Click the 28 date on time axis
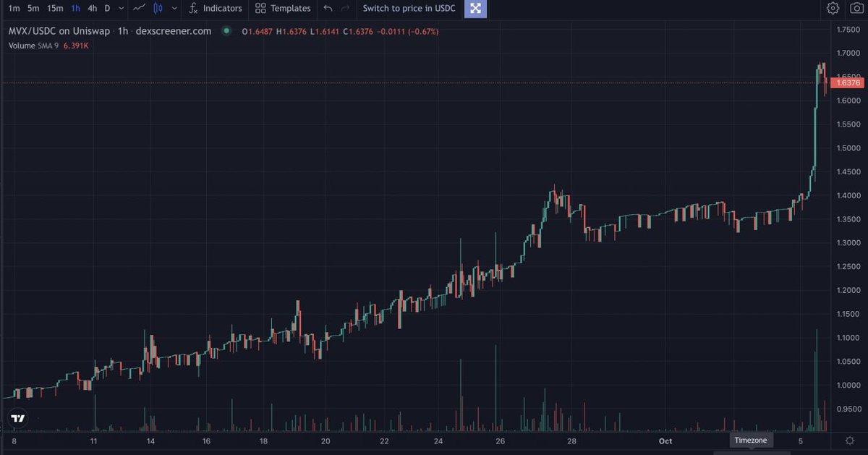Screen dimensions: 868x455 (571, 441)
